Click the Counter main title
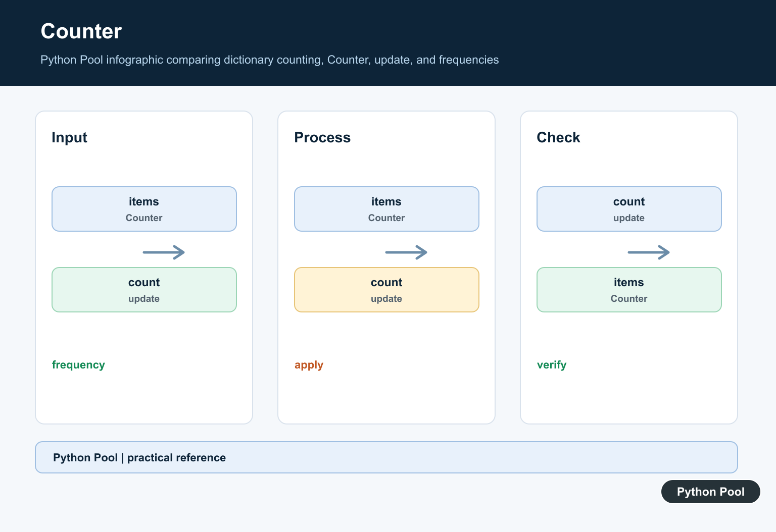The width and height of the screenshot is (776, 532). (81, 31)
